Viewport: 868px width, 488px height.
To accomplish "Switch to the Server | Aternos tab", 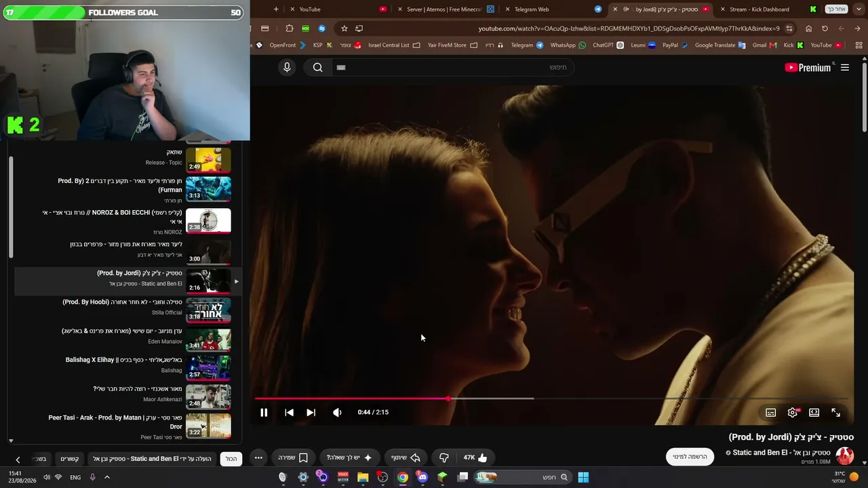I will tap(445, 9).
